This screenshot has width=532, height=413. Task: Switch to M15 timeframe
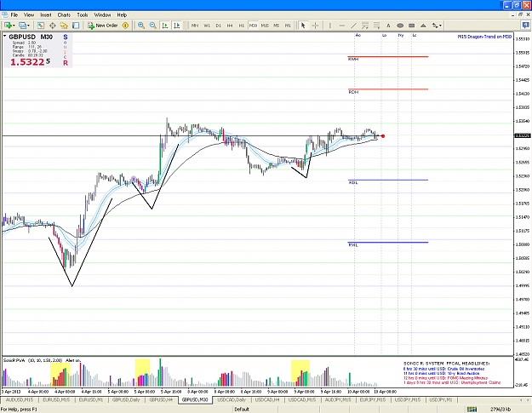click(265, 26)
